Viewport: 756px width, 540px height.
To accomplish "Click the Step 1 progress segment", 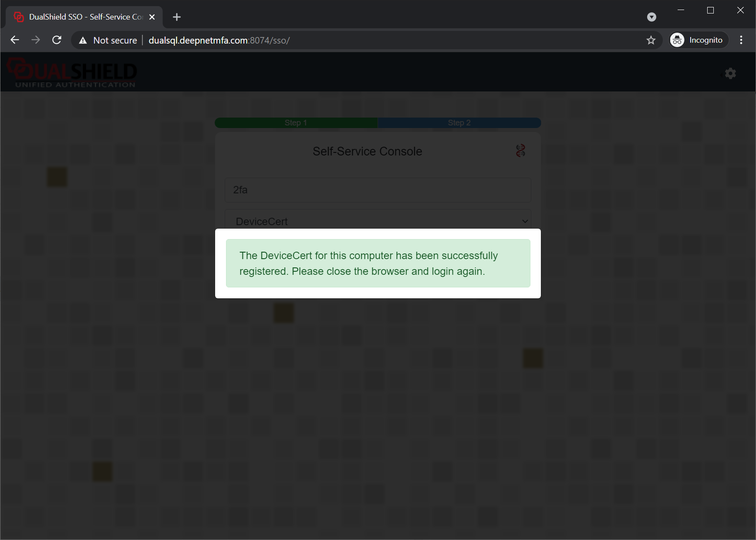I will coord(296,123).
